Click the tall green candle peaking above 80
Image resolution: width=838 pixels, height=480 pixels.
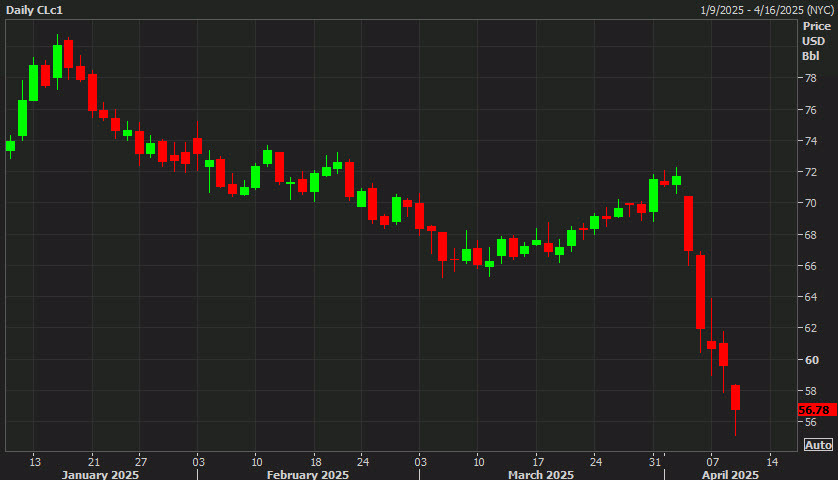[x=57, y=61]
